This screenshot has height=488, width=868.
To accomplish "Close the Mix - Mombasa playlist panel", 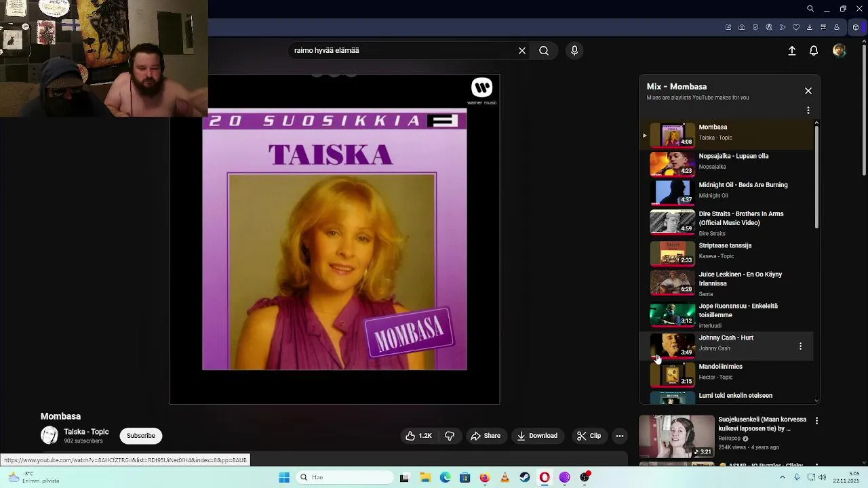I will pyautogui.click(x=808, y=91).
